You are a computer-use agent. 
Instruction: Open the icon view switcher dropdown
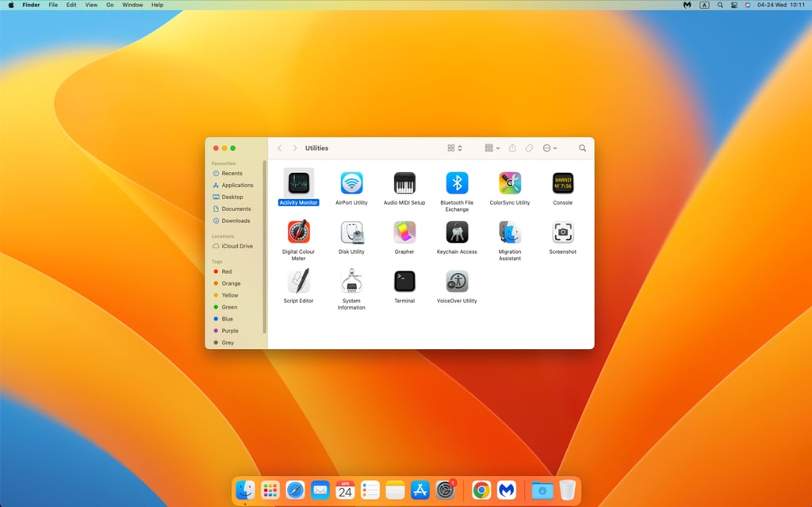(x=454, y=148)
